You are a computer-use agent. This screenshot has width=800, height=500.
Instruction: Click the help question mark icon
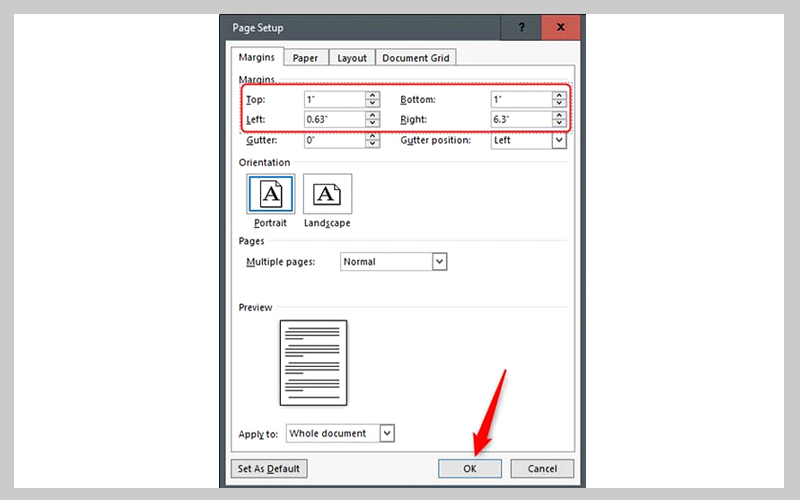[523, 28]
